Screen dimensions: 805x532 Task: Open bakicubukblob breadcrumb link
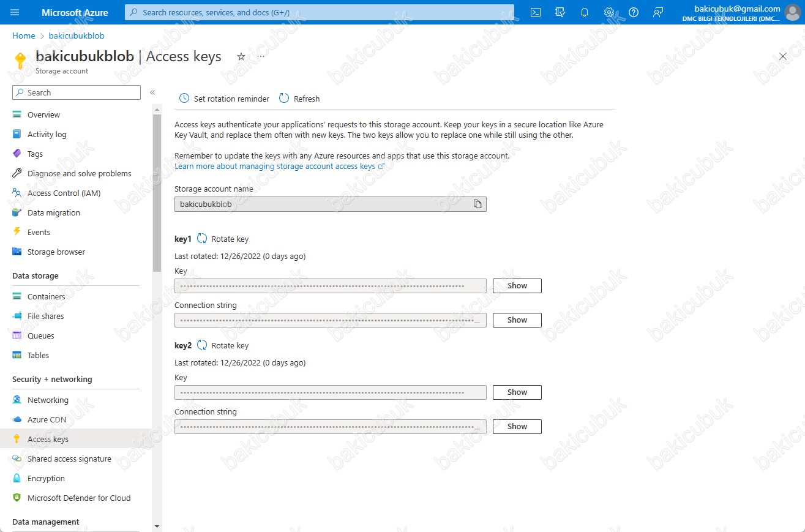(x=77, y=36)
